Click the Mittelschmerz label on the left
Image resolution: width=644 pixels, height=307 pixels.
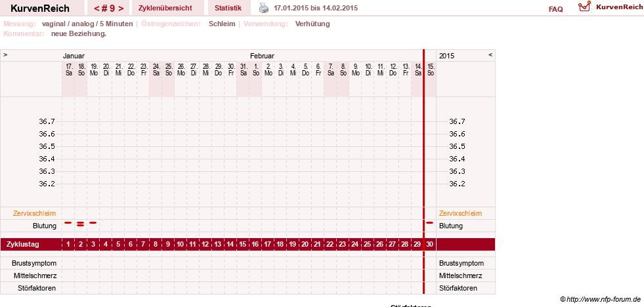35,276
